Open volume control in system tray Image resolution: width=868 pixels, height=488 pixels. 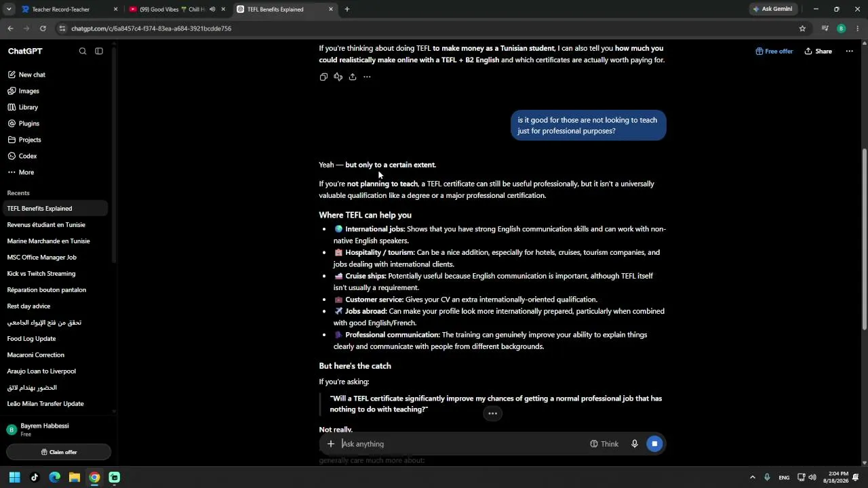point(812,477)
